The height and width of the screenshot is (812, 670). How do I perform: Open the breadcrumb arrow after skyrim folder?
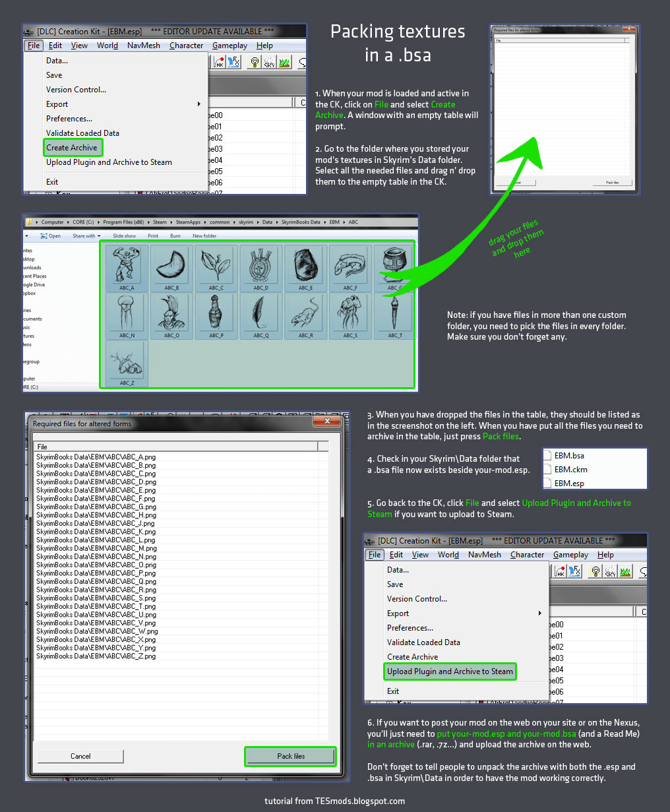pos(257,222)
